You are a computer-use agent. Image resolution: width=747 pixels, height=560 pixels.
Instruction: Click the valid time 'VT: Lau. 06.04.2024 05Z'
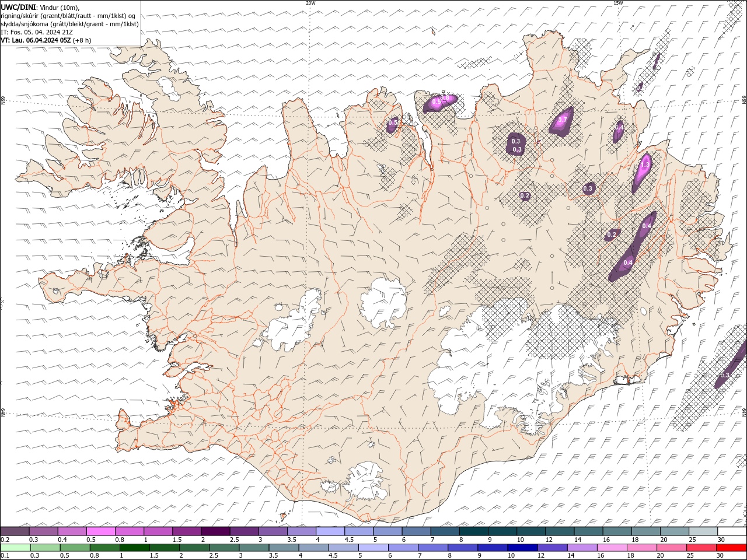point(36,40)
